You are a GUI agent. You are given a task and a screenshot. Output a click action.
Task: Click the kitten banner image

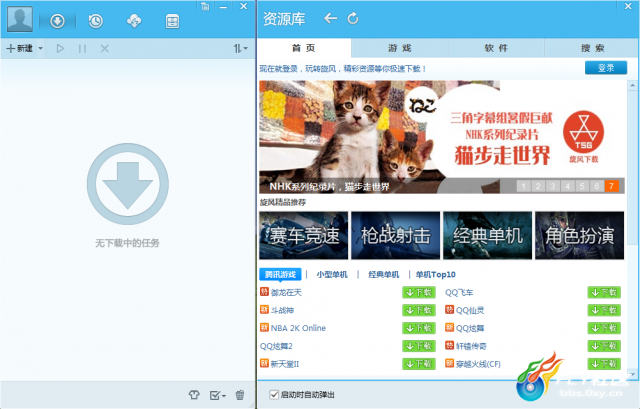pos(442,137)
